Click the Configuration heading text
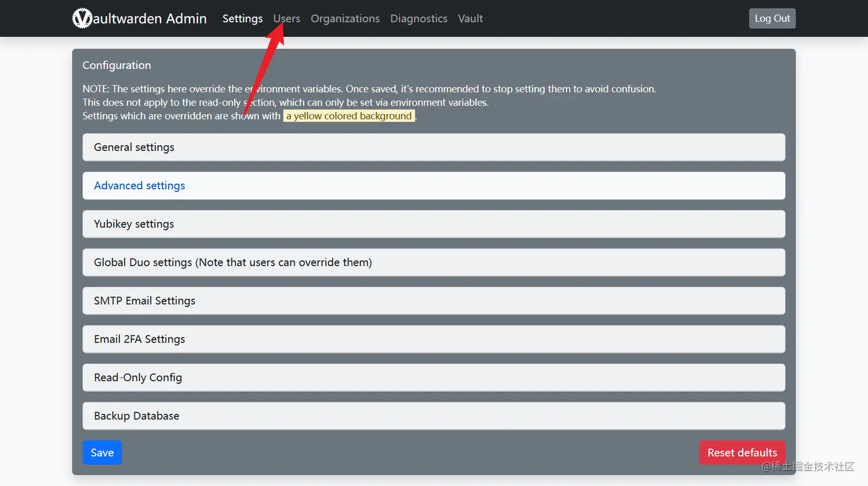This screenshot has height=486, width=868. pyautogui.click(x=117, y=65)
